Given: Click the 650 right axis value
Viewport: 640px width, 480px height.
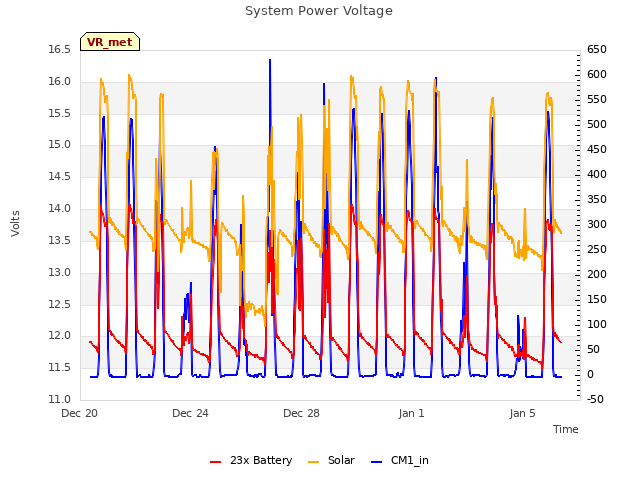Looking at the screenshot, I should (597, 49).
